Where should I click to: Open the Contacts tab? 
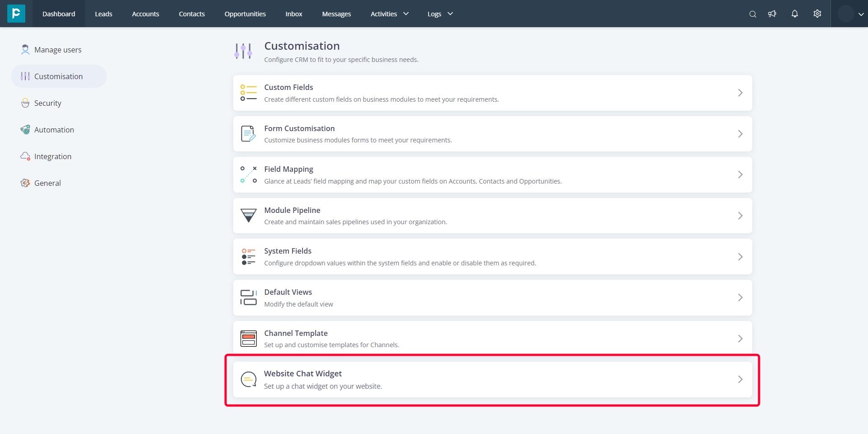192,14
